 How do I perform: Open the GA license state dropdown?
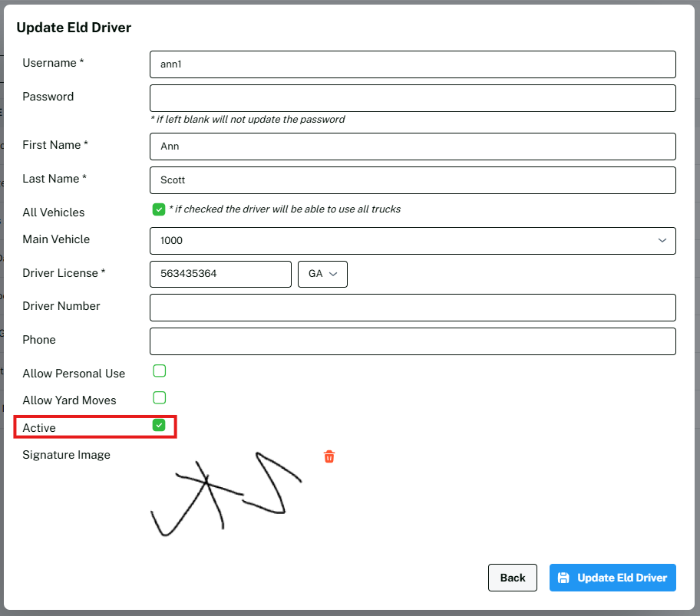click(322, 274)
